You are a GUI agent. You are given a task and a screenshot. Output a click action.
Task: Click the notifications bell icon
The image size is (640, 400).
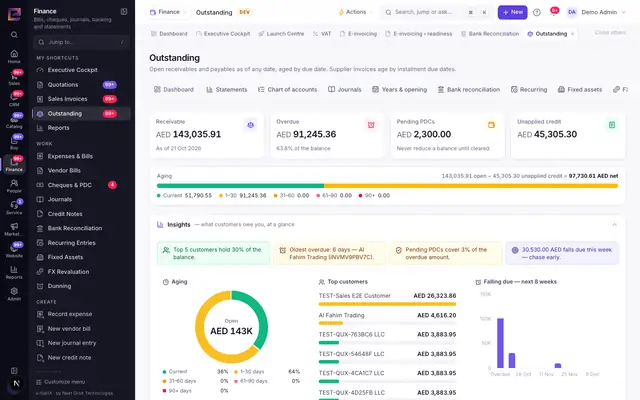click(x=553, y=12)
